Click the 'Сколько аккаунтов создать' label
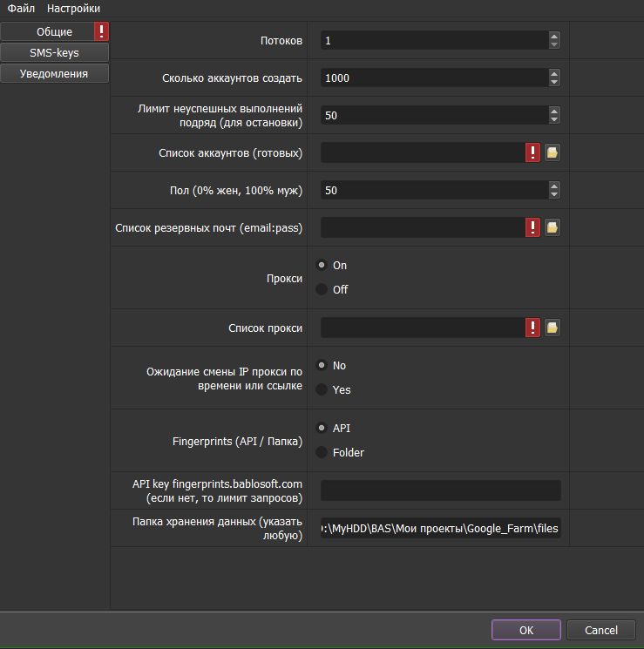This screenshot has height=649, width=644. click(232, 78)
